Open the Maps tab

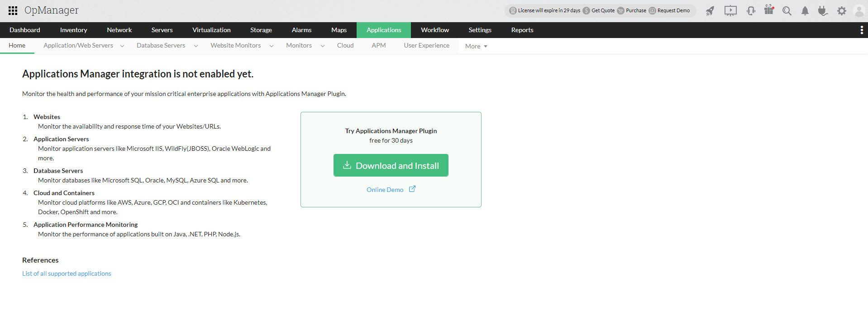[339, 30]
